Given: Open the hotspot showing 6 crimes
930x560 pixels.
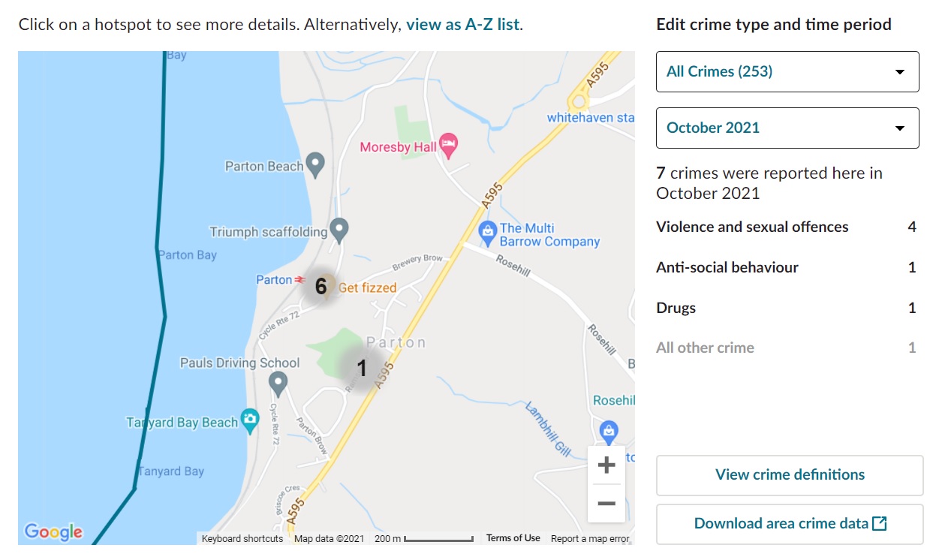Looking at the screenshot, I should click(321, 286).
